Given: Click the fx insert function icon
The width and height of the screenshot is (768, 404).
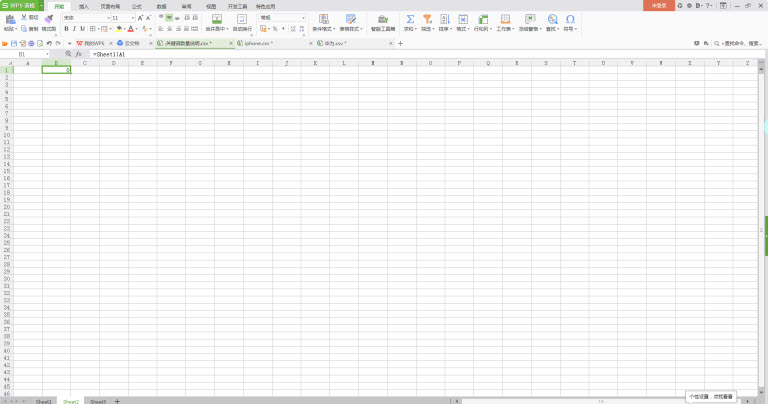Looking at the screenshot, I should point(78,54).
